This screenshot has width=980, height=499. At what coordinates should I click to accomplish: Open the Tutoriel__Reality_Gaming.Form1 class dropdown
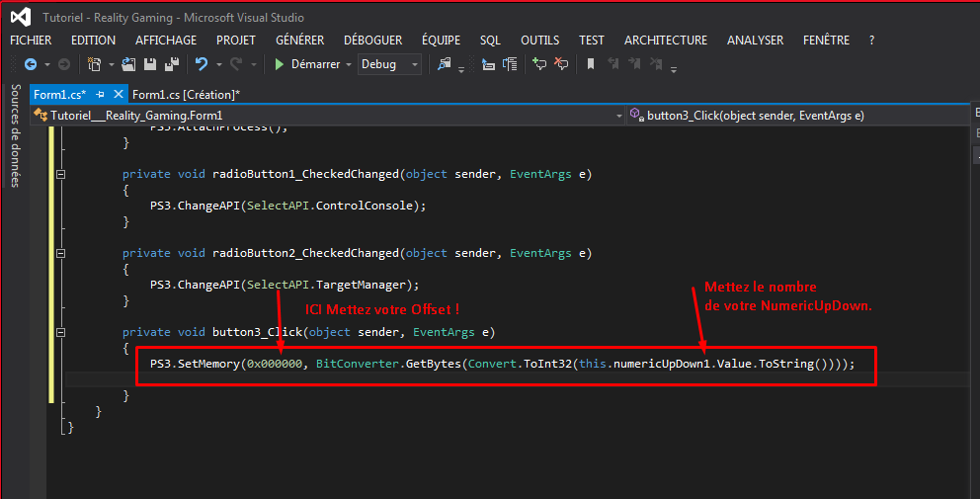coord(329,115)
